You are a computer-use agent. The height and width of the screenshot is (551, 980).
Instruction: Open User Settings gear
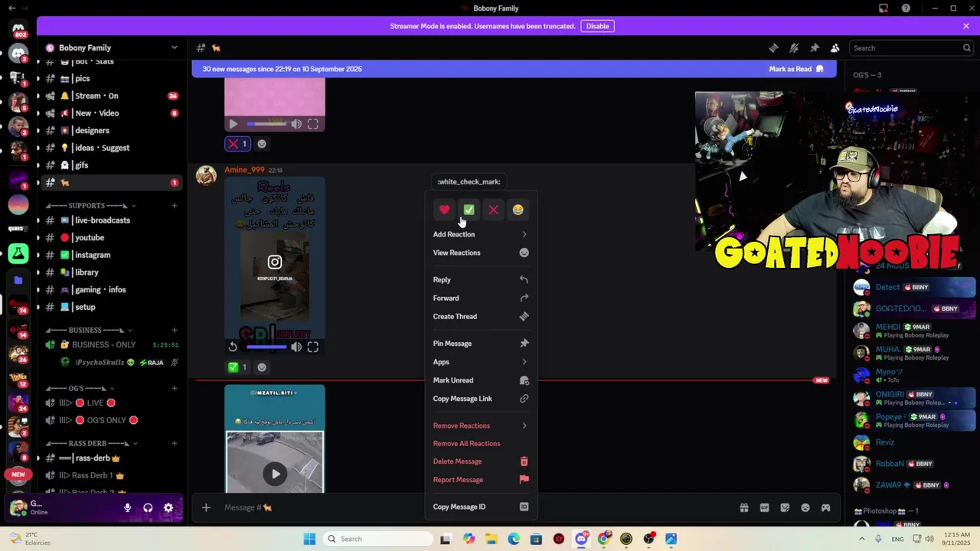[168, 507]
